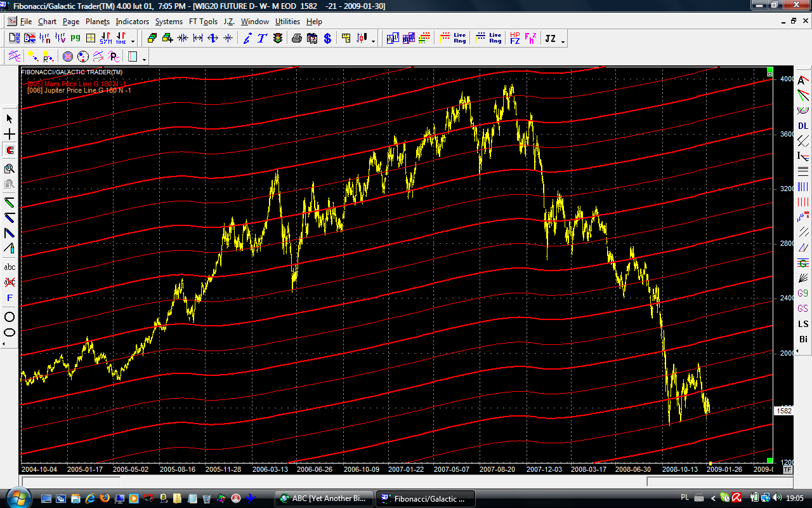Open the Indicators menu

[132, 22]
